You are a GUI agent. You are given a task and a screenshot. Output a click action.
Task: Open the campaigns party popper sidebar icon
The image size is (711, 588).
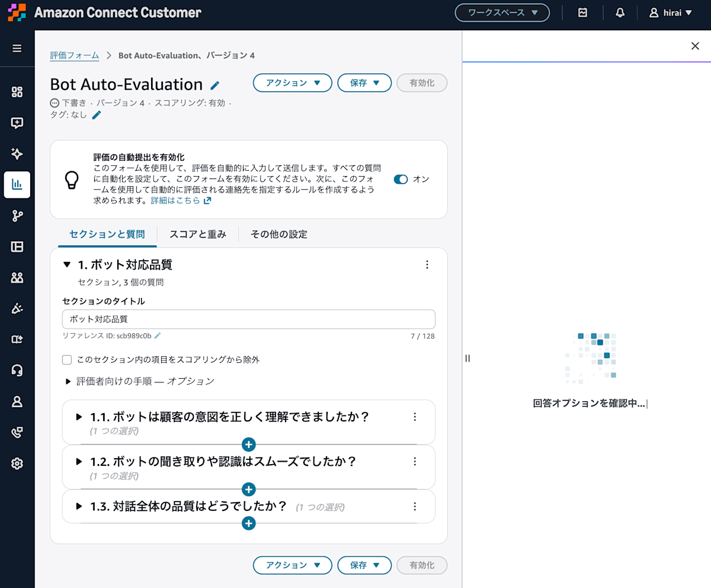click(17, 309)
